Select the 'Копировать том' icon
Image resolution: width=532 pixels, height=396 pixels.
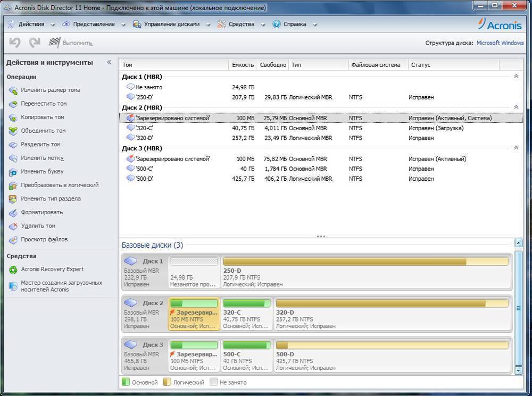[x=13, y=117]
